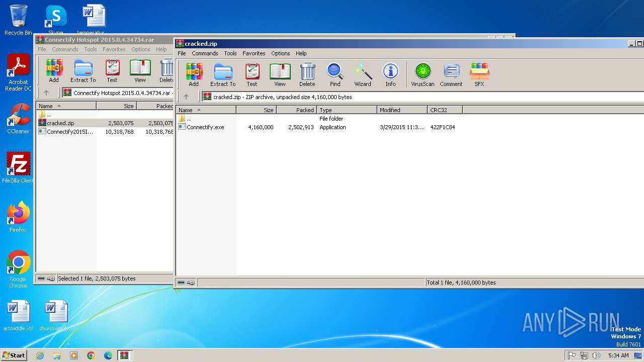The image size is (644, 362).
Task: Open Windows Explorer from taskbar
Action: coord(57,355)
